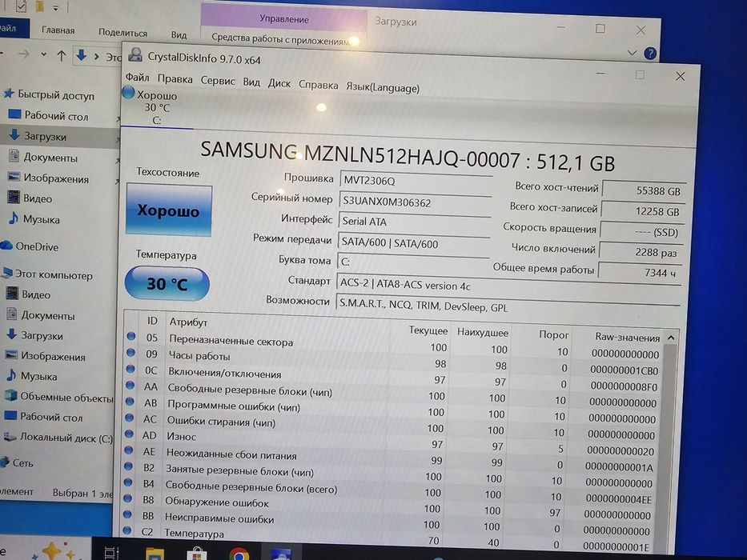Switch to Поделиться ribbon tab in Explorer

[123, 32]
